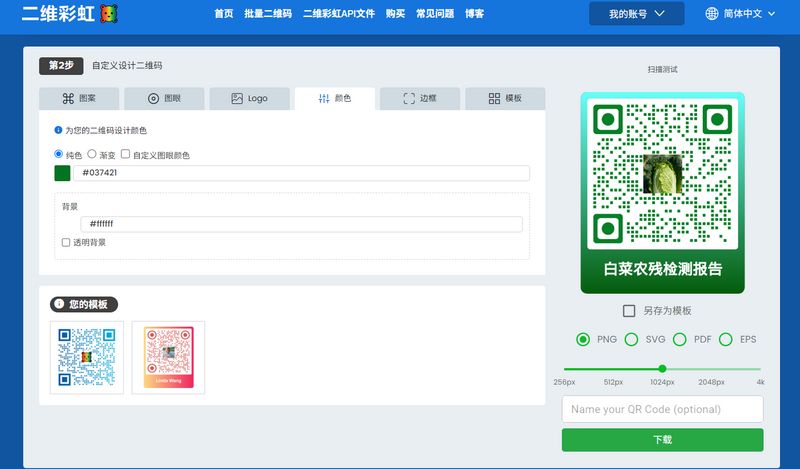Image resolution: width=800 pixels, height=469 pixels.
Task: Open 二维彩虹API文件 menu item
Action: 339,14
